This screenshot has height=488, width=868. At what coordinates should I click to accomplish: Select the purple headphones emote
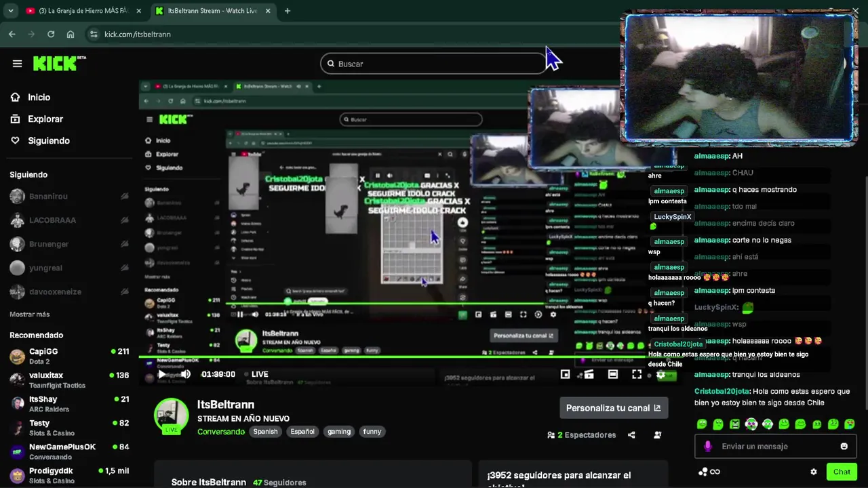coord(751,424)
